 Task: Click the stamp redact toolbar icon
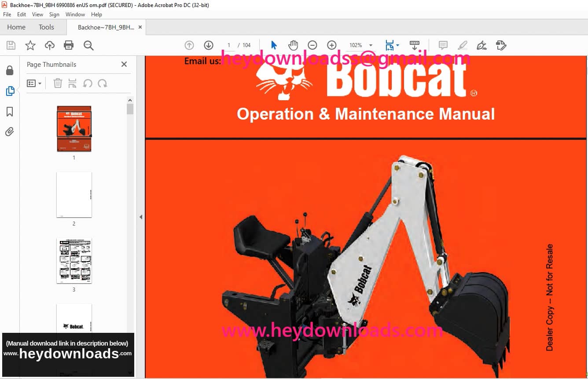point(501,45)
